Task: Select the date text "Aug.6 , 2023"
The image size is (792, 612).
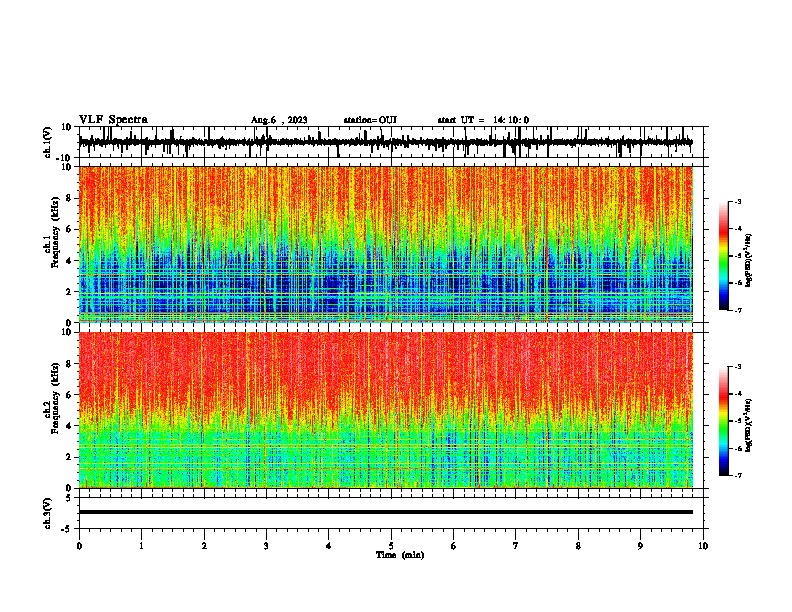Action: pyautogui.click(x=279, y=120)
